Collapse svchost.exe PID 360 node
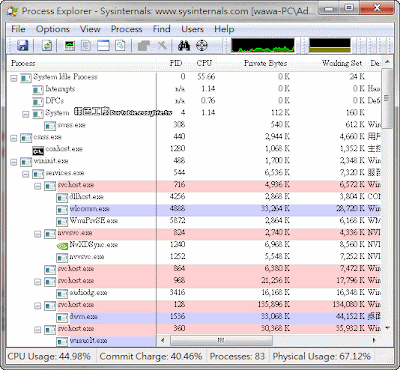 38,330
